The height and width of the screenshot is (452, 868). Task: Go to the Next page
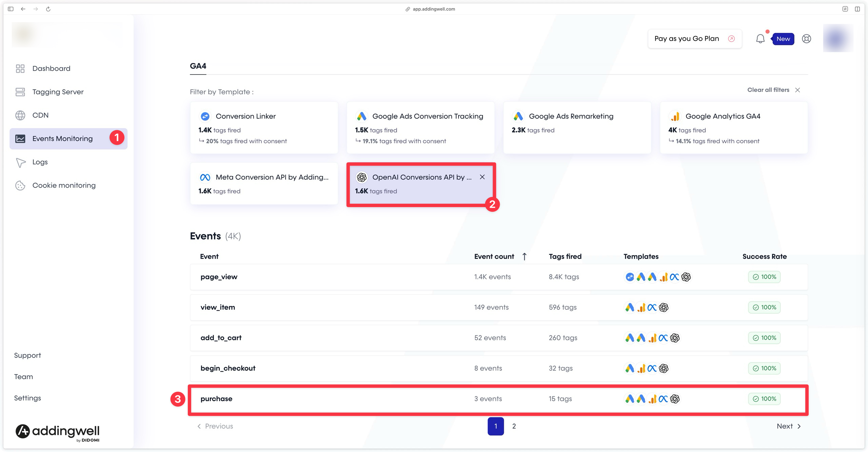[x=789, y=426]
